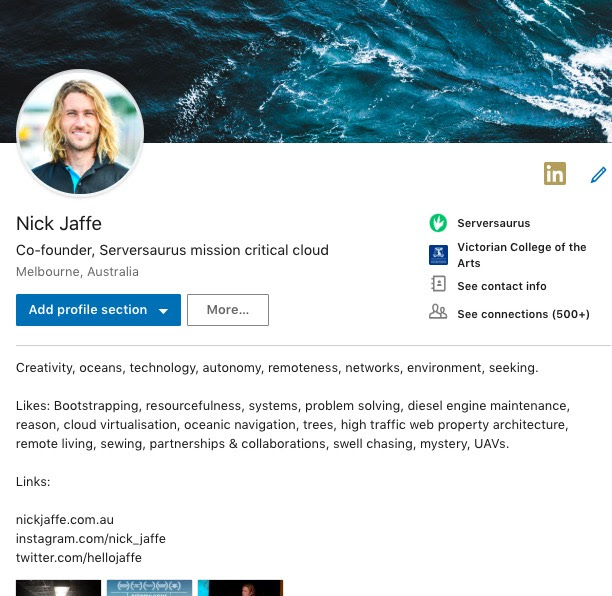Click See contact info link
The image size is (612, 596).
click(502, 286)
